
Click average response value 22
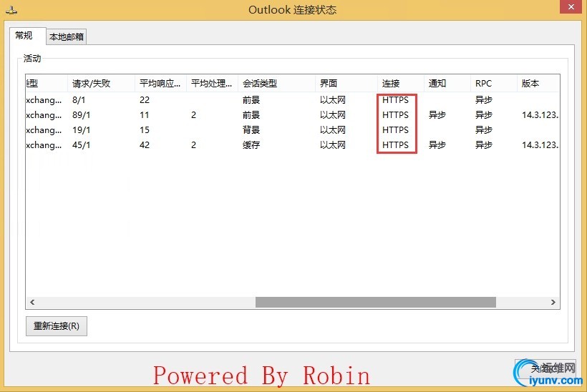(145, 100)
